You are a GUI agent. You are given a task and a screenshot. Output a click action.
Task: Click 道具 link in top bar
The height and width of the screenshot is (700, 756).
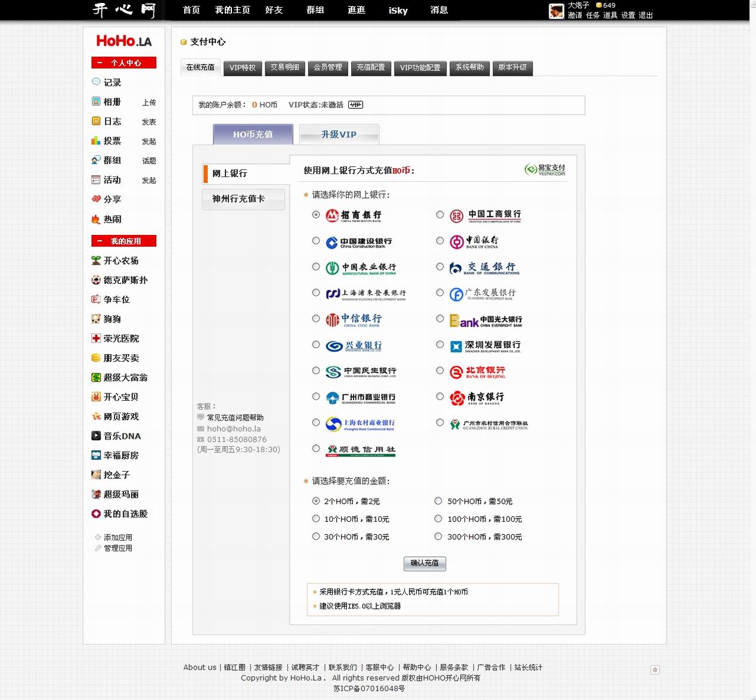point(610,16)
